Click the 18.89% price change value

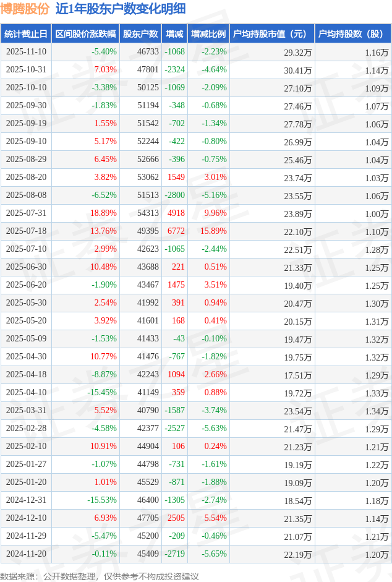[x=103, y=213]
